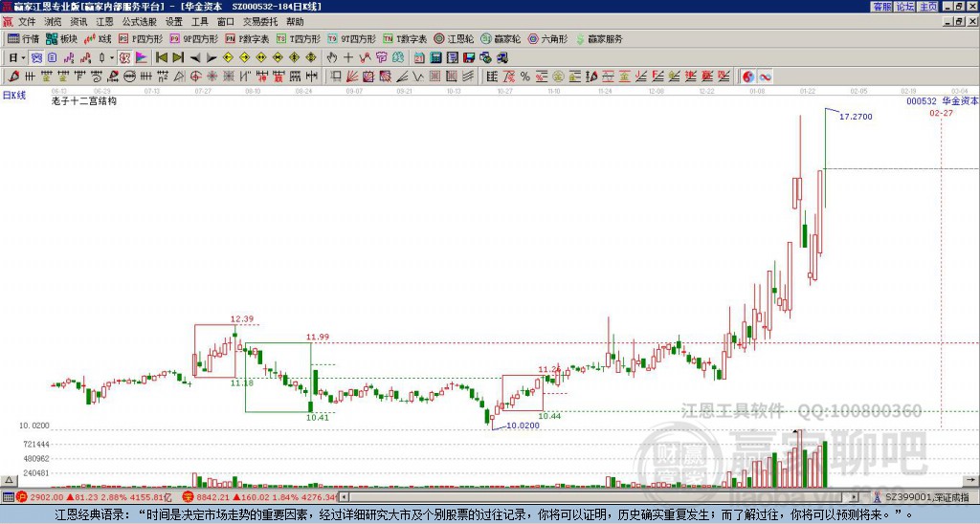Click the 板块 toolbar button
980x524 pixels.
(62, 38)
